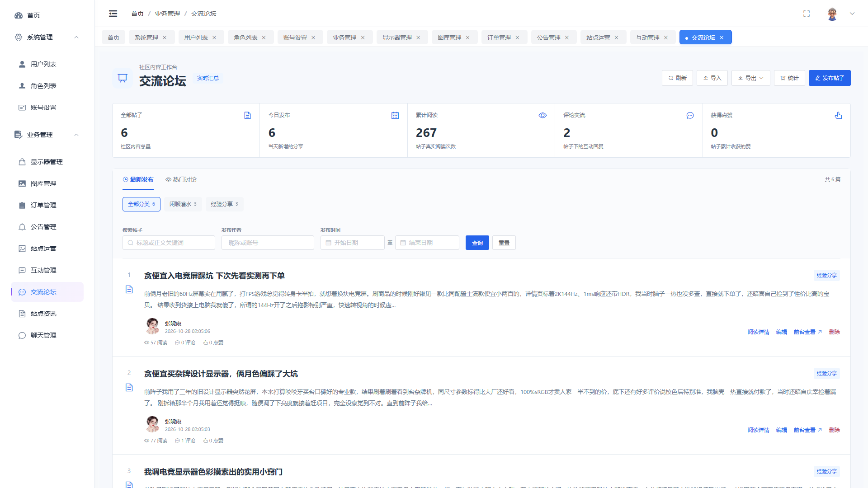Click the 导入 button
The width and height of the screenshot is (868, 488).
712,78
